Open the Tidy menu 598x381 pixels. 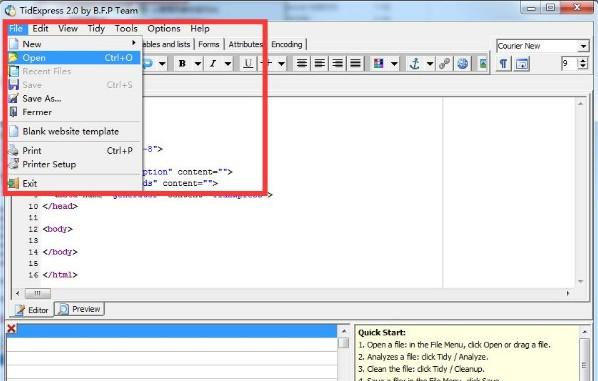pyautogui.click(x=96, y=29)
